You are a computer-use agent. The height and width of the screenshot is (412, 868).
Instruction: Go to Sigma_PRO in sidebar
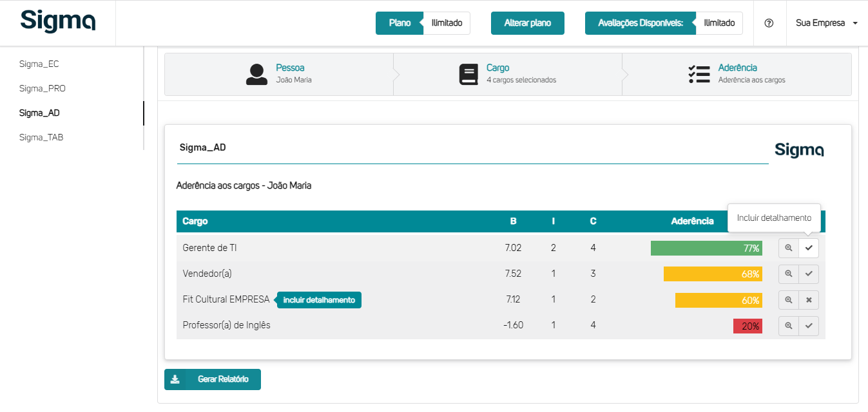tap(42, 88)
